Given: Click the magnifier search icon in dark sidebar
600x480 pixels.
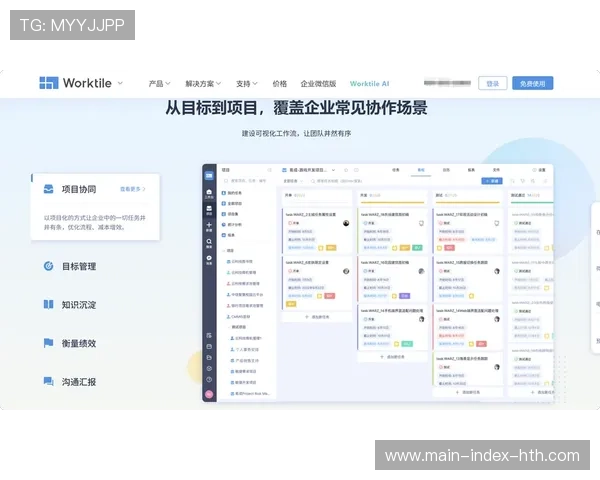Looking at the screenshot, I should click(209, 243).
